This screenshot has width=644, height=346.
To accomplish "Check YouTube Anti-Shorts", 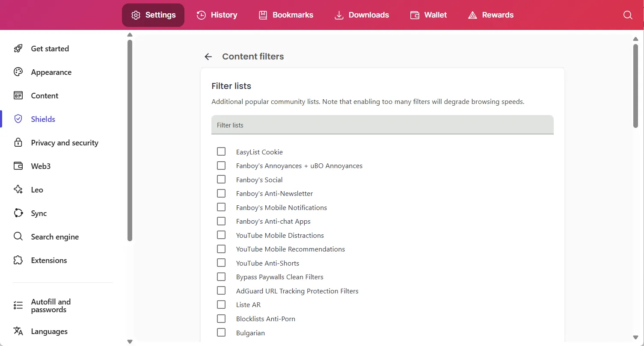I will point(221,263).
